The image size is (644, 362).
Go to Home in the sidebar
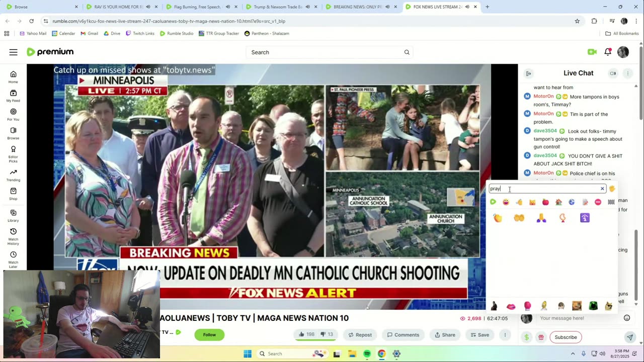tap(13, 77)
